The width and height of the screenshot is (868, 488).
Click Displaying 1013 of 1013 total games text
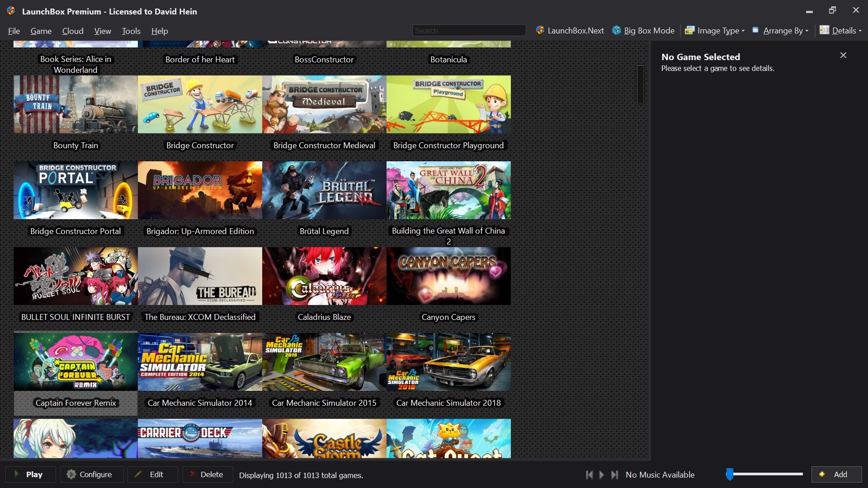pyautogui.click(x=301, y=475)
